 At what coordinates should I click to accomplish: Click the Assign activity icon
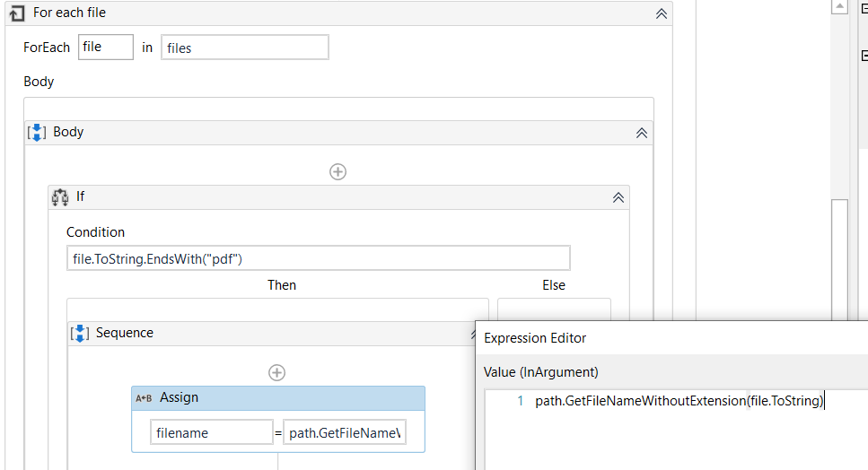click(144, 397)
